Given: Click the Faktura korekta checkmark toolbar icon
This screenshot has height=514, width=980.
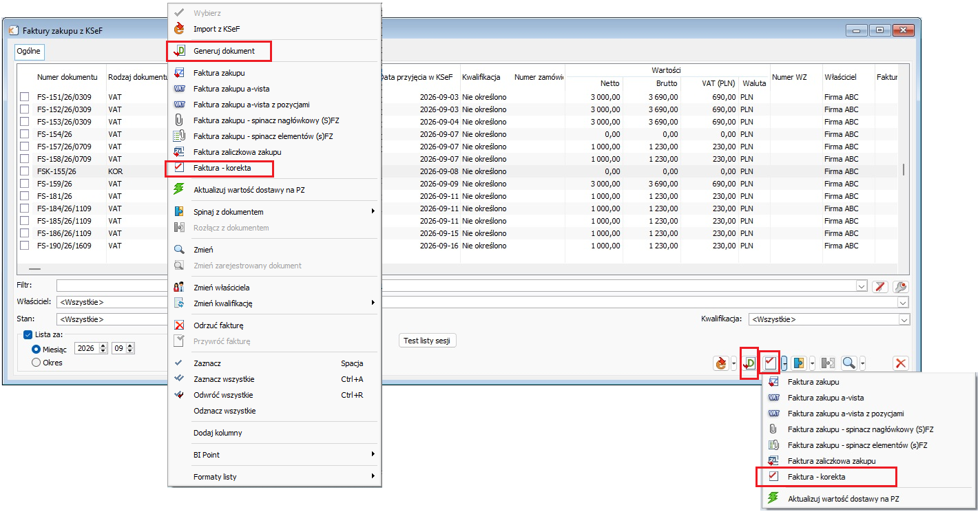Looking at the screenshot, I should (771, 363).
